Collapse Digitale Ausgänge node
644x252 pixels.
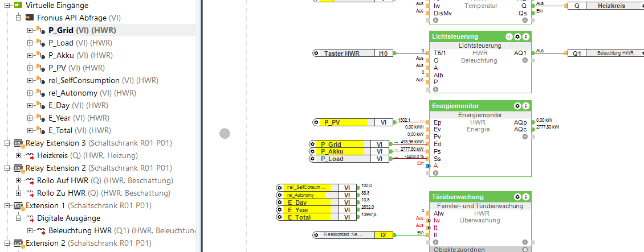coord(18,218)
